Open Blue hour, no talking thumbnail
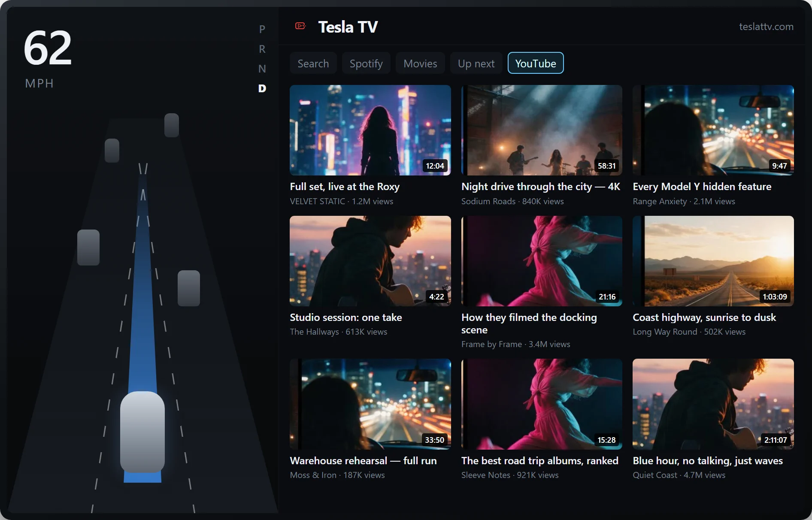This screenshot has height=520, width=812. (713, 404)
